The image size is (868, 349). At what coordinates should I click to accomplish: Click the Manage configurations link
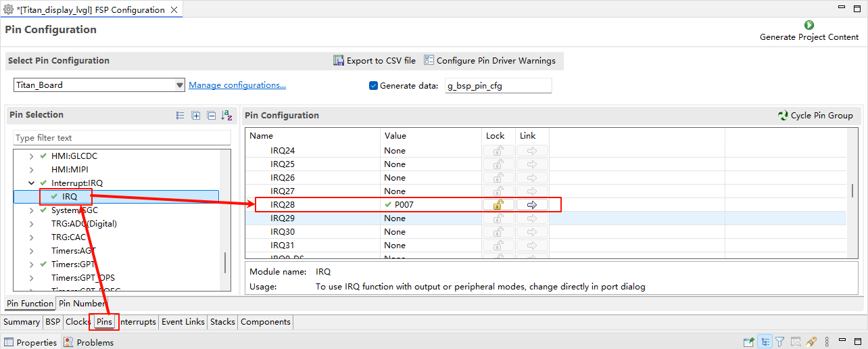pyautogui.click(x=237, y=85)
